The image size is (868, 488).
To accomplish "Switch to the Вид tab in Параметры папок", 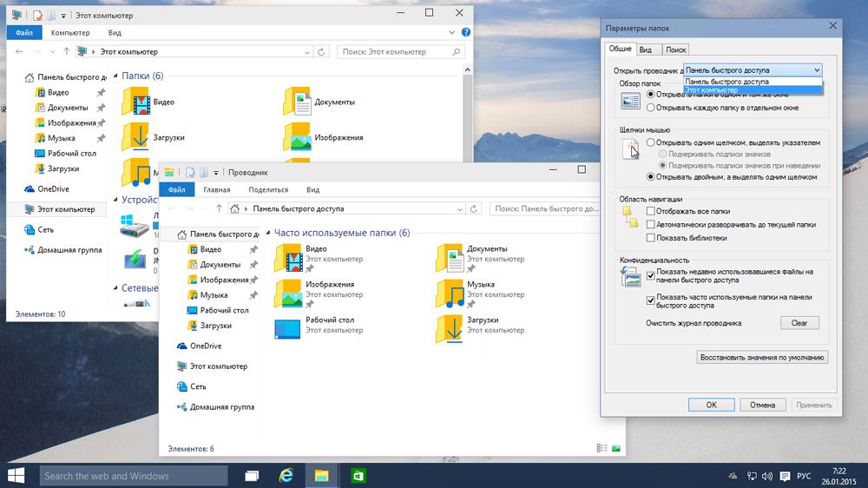I will coord(647,49).
